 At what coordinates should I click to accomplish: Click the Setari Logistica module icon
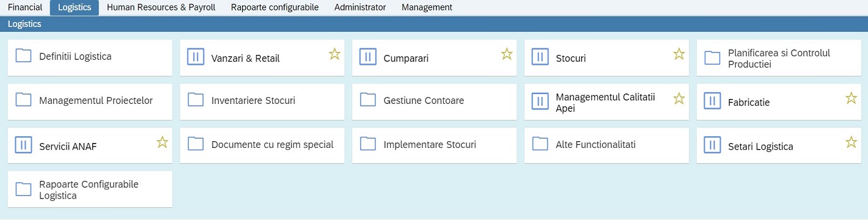(x=713, y=146)
